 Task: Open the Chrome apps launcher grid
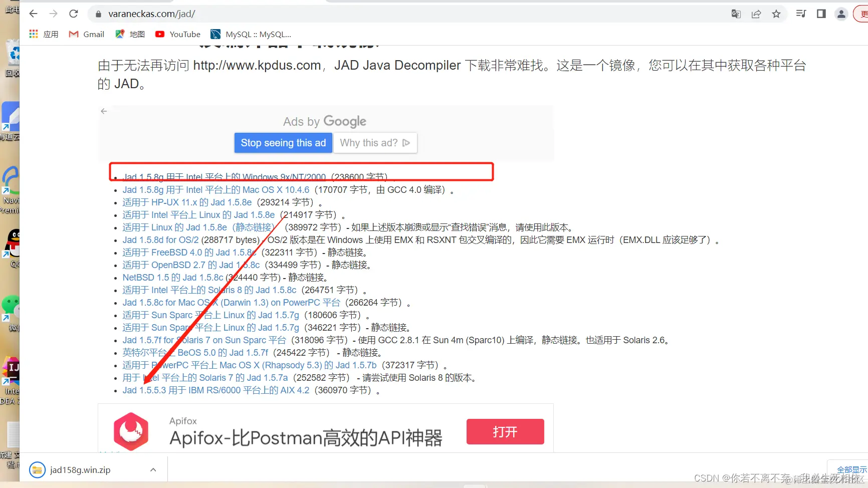coord(33,34)
